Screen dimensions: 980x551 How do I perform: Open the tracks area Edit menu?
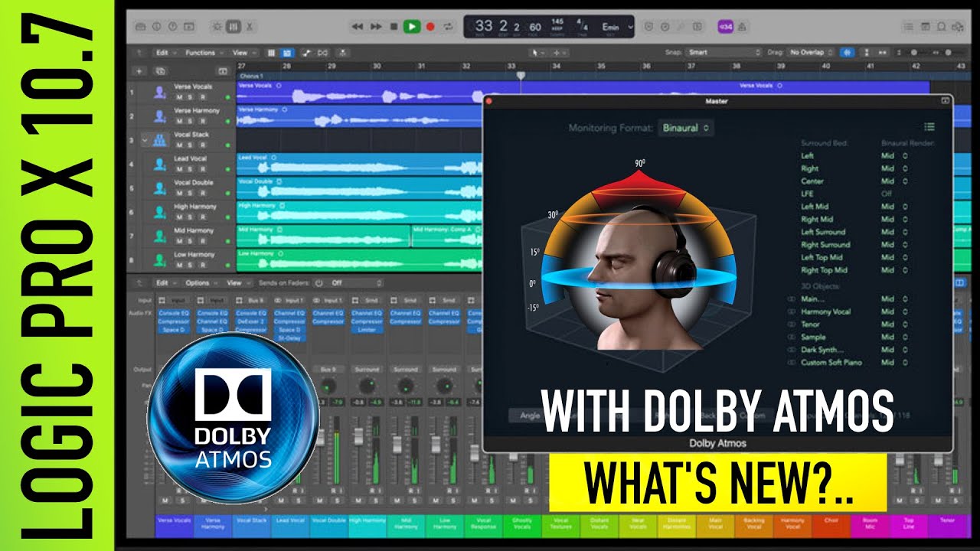165,53
